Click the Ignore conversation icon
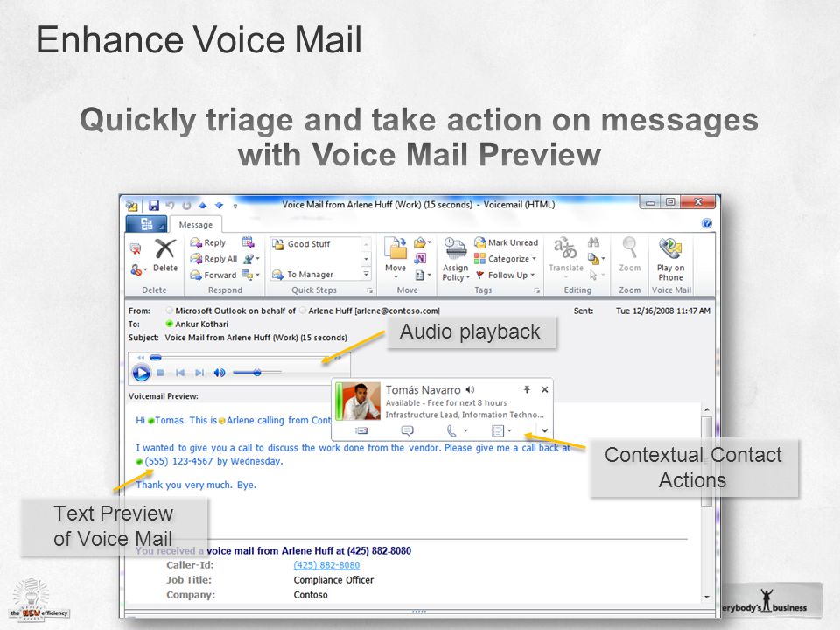 coord(136,248)
